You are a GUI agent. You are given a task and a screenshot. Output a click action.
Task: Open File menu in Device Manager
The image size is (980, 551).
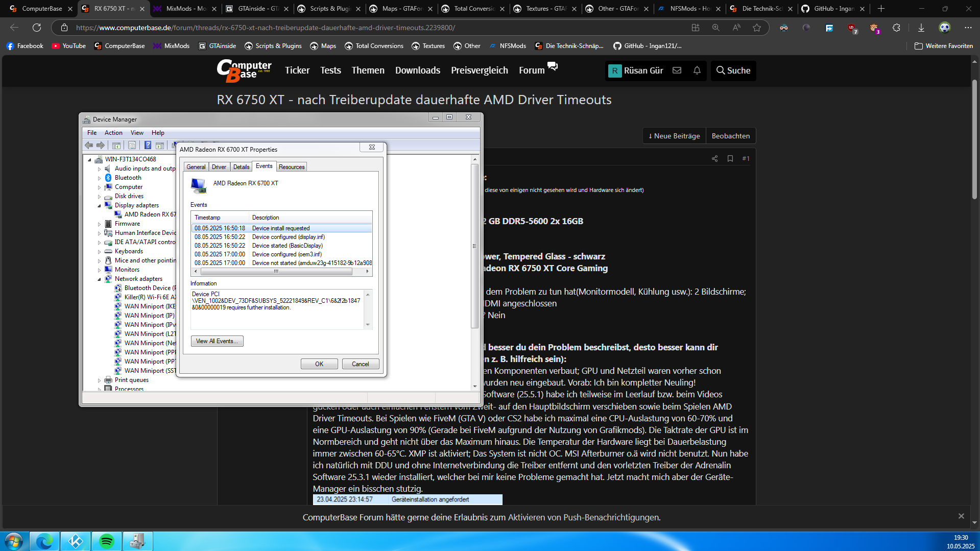pyautogui.click(x=92, y=133)
